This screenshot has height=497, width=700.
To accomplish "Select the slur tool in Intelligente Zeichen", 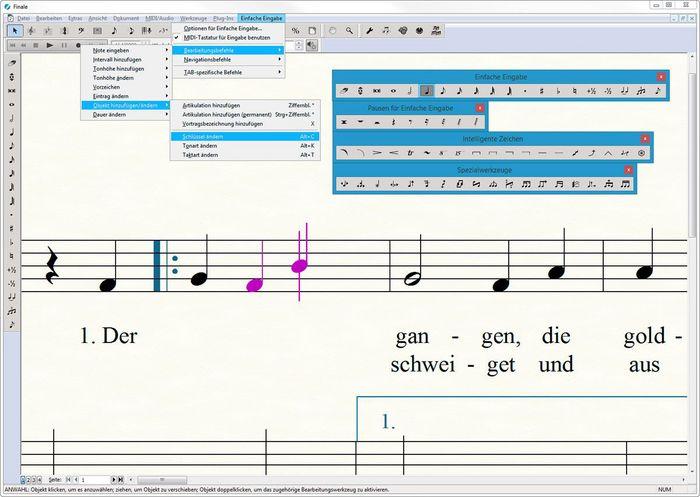I will tap(344, 153).
